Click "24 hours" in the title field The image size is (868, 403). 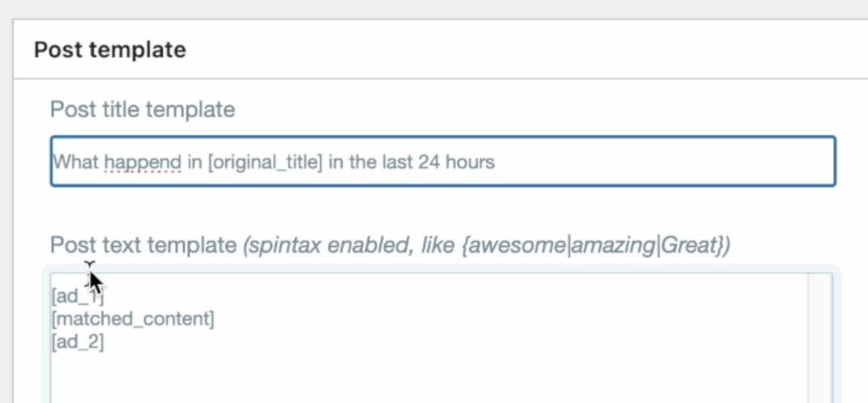click(x=456, y=162)
